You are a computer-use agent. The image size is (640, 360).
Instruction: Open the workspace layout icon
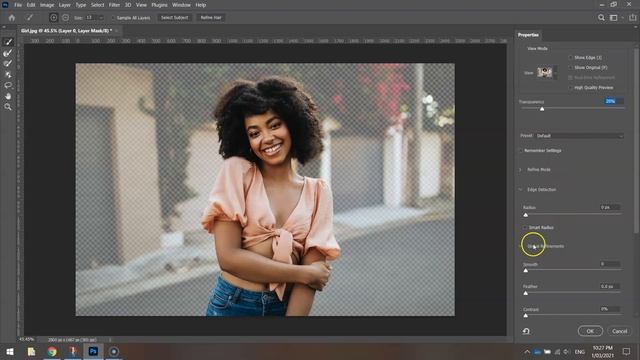pos(613,18)
